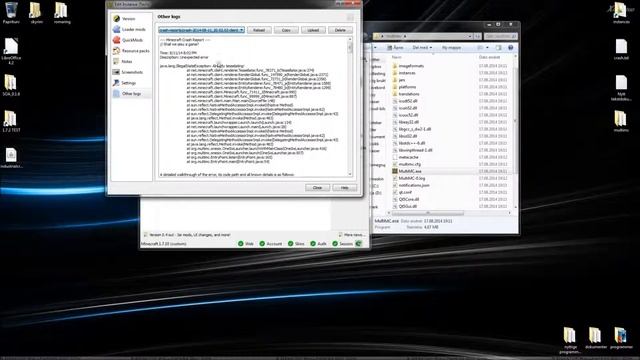The image size is (640, 360).
Task: Close the Edit Instance dialog via Close button
Action: point(317,187)
